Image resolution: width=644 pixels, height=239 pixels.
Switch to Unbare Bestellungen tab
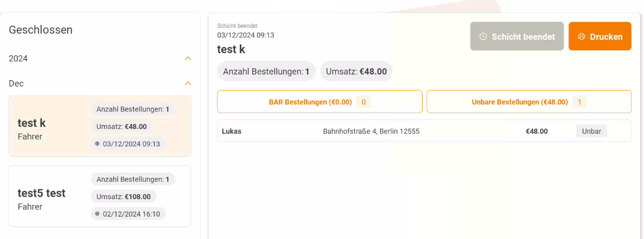(x=529, y=102)
